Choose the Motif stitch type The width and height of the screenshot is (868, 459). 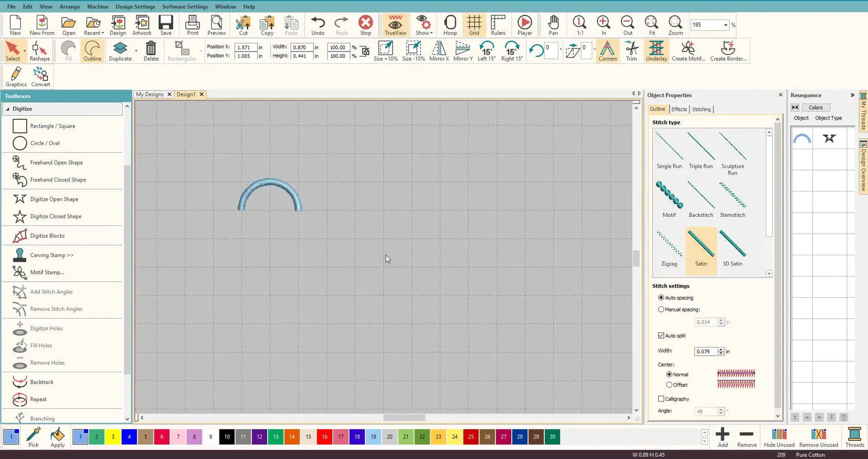(669, 199)
